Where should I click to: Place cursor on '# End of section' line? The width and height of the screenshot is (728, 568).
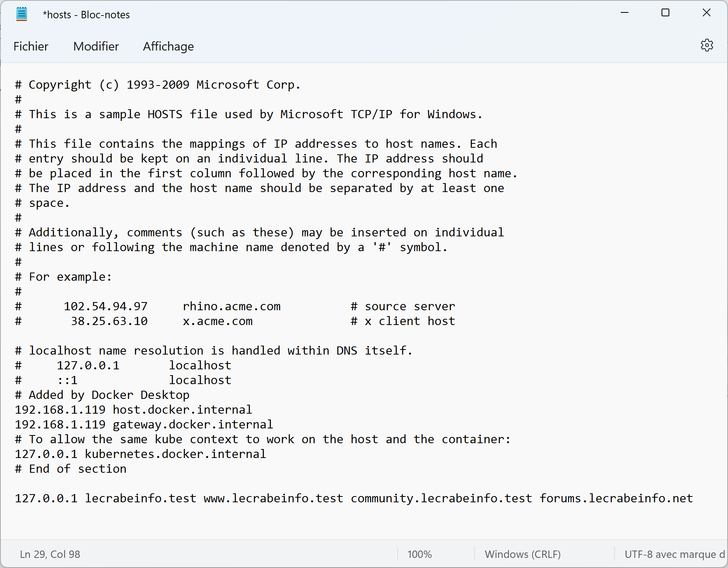coord(71,469)
